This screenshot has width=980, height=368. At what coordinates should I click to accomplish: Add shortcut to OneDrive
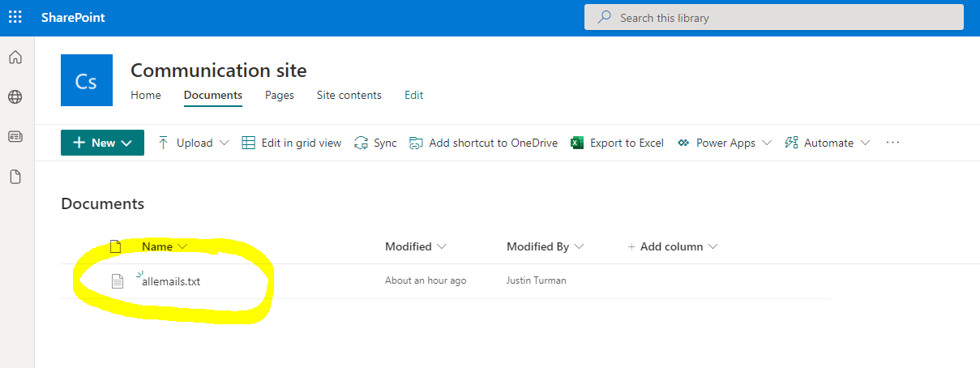[x=484, y=143]
